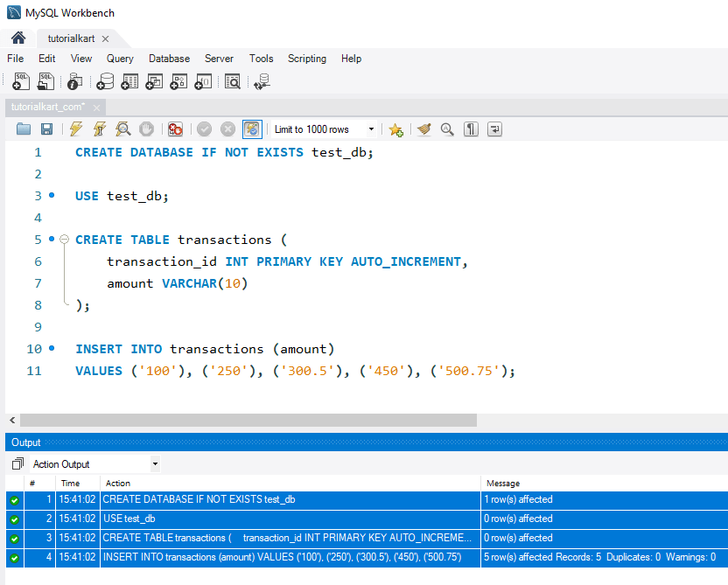Select the statement marker on line 10
This screenshot has height=585, width=728.
click(x=52, y=348)
